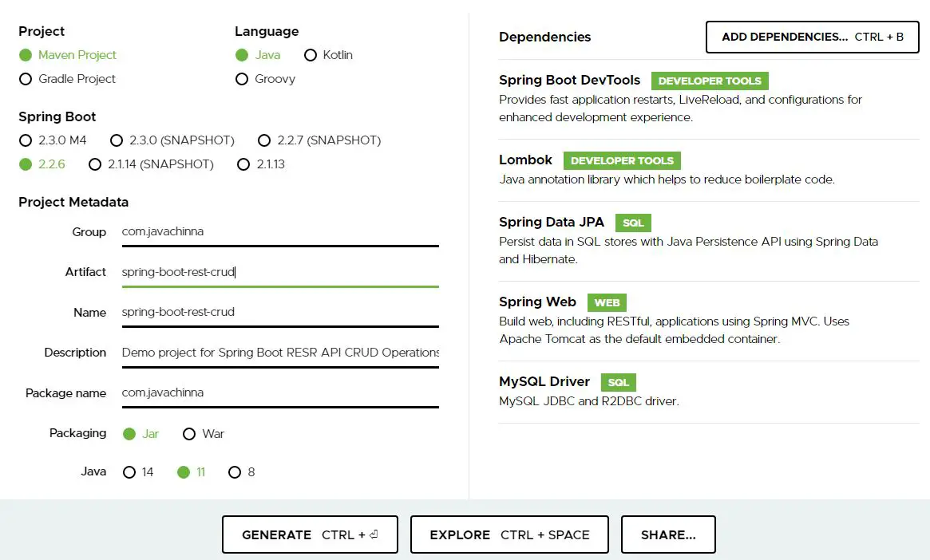Edit the Package name field
930x560 pixels.
click(279, 392)
